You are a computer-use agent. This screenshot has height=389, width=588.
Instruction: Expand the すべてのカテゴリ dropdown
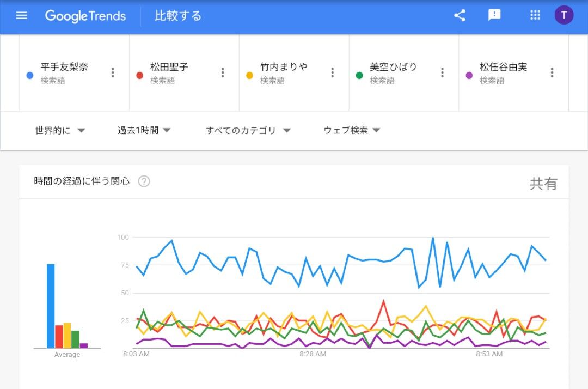pos(248,130)
